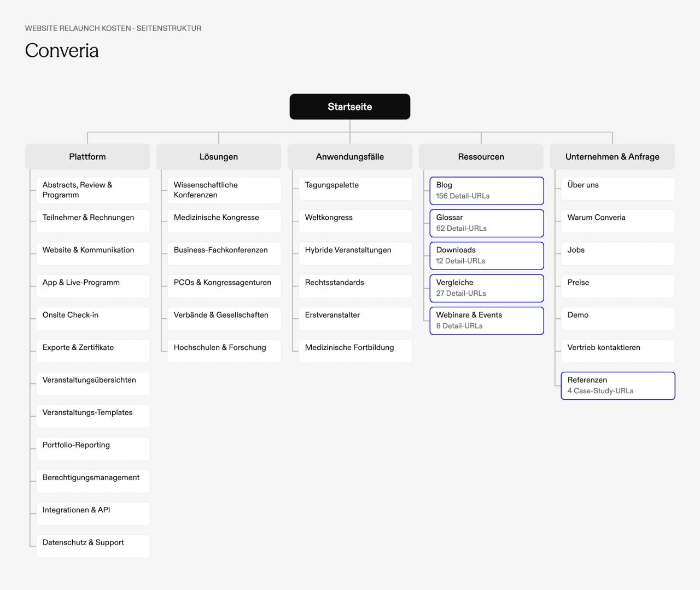Select Jobs node
The image size is (700, 590).
[x=618, y=254]
